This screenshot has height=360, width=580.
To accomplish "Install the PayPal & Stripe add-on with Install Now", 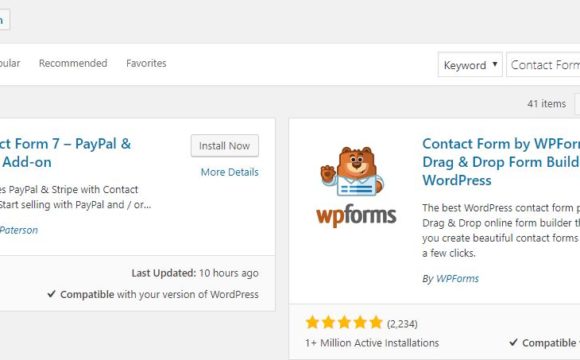I will coord(225,146).
